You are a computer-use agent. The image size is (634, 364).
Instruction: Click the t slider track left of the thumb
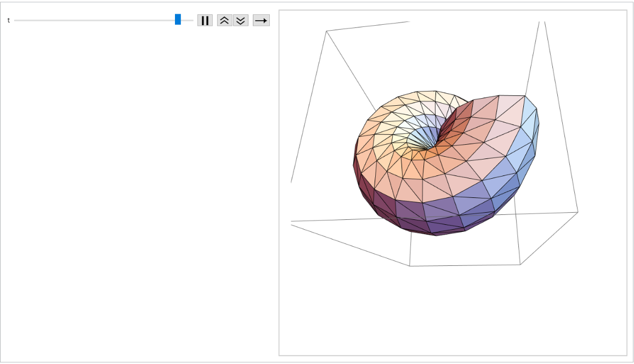(93, 20)
